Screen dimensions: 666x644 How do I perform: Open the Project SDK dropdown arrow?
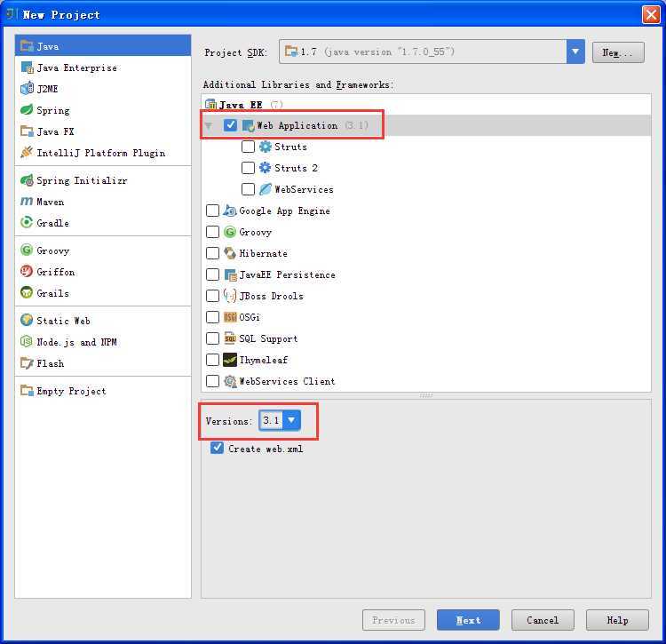tap(575, 52)
